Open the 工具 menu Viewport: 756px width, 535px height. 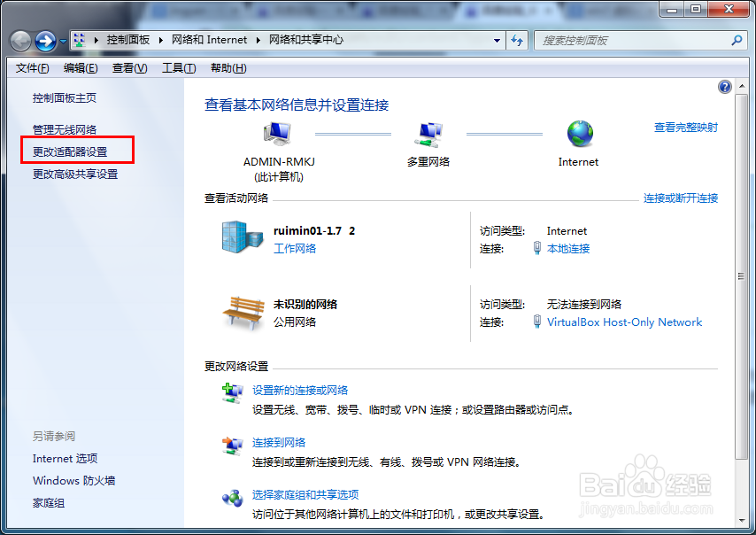click(x=177, y=67)
